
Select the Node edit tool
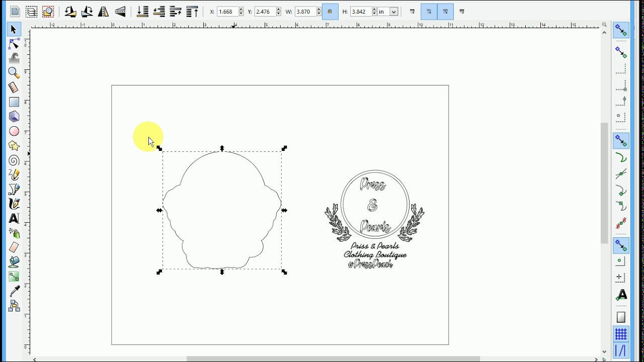coord(14,44)
